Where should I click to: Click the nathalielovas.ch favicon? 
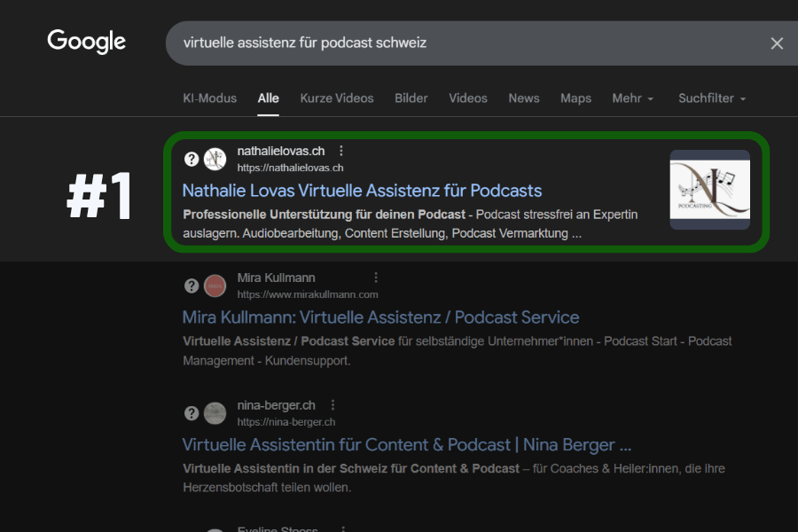pos(215,160)
